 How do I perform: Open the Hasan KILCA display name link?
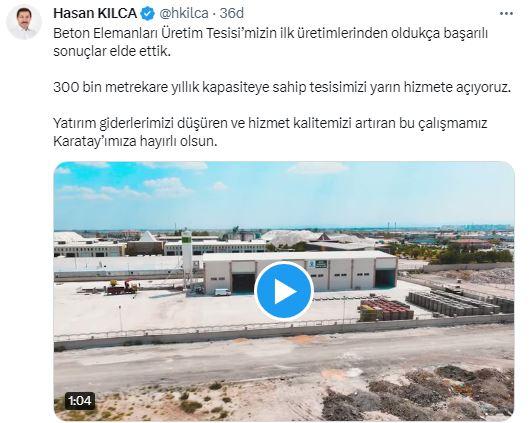[95, 14]
